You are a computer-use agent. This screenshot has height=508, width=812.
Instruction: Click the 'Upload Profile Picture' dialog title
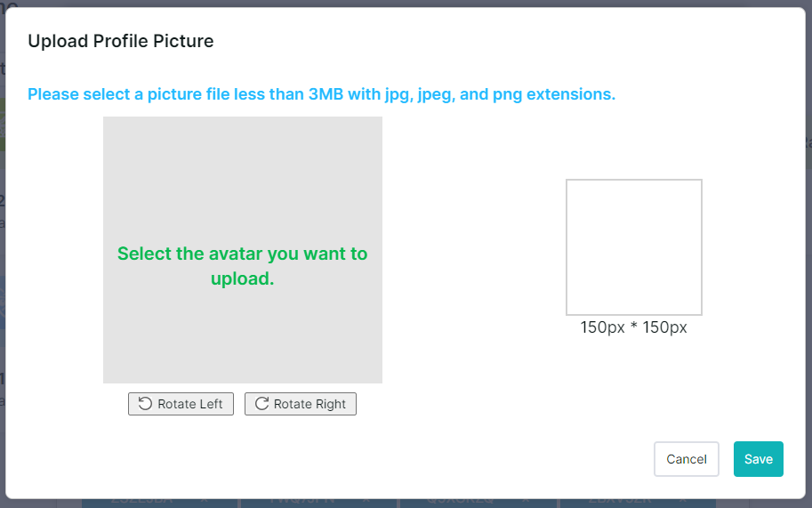(x=121, y=41)
